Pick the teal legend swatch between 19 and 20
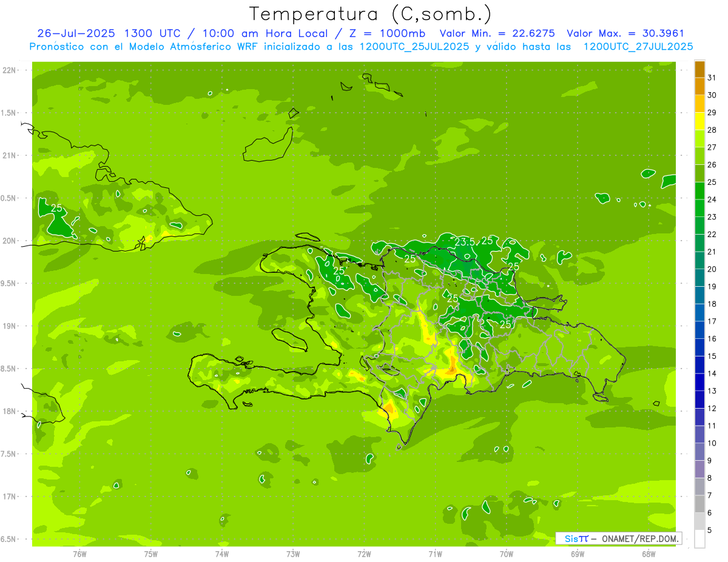The image size is (728, 562). coord(699,278)
